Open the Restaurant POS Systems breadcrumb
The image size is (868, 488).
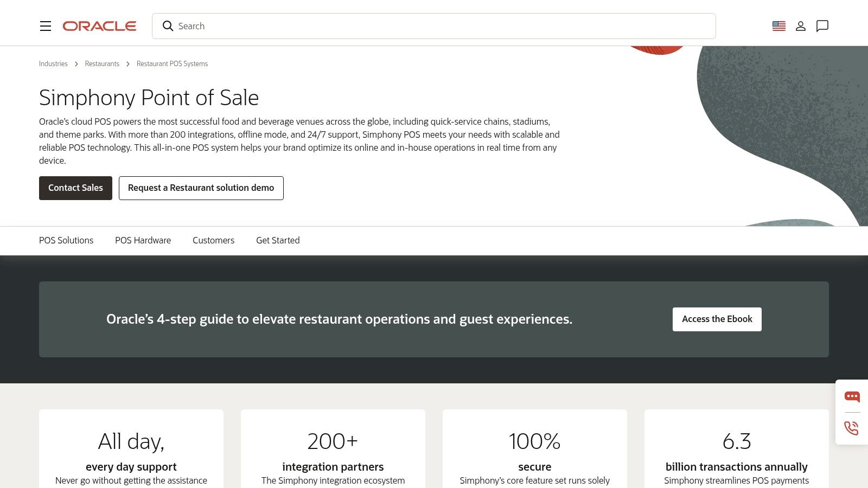172,63
